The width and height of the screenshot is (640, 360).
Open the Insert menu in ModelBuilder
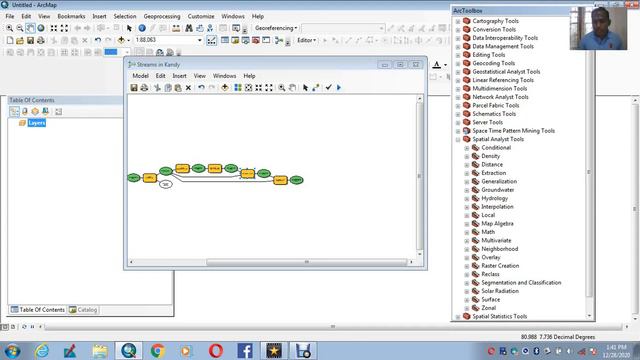179,76
